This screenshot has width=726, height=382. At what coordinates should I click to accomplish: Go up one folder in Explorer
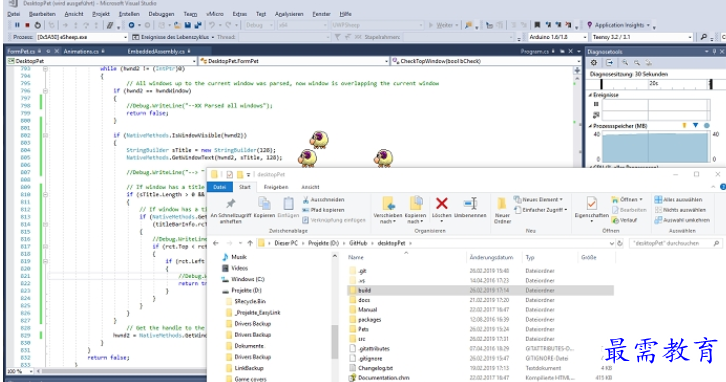pos(250,243)
